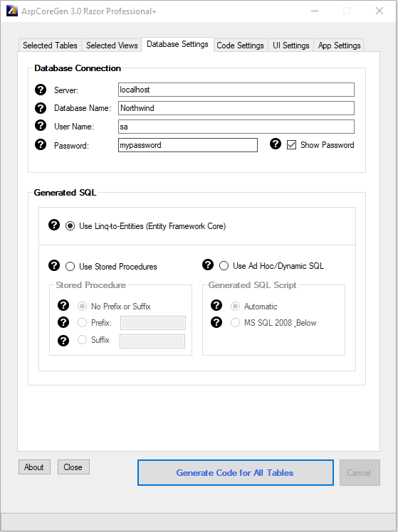Close the AspCoreGen window with X
The image size is (398, 532).
379,11
